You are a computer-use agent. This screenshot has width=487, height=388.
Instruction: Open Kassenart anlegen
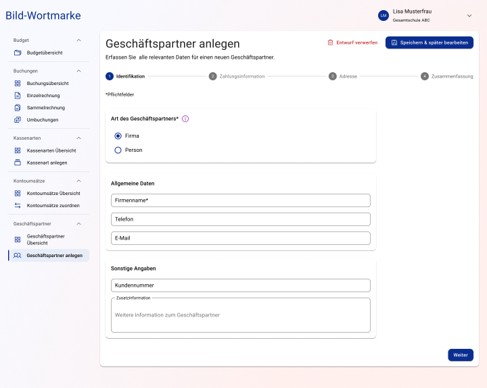click(47, 163)
